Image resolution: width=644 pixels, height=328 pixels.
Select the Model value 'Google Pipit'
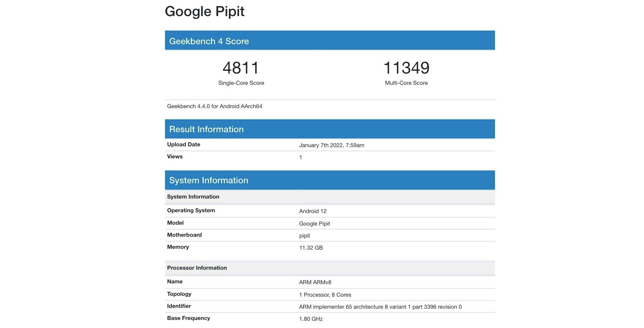pyautogui.click(x=314, y=223)
